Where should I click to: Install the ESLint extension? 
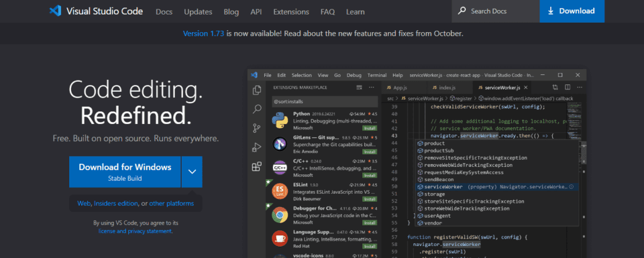point(370,199)
